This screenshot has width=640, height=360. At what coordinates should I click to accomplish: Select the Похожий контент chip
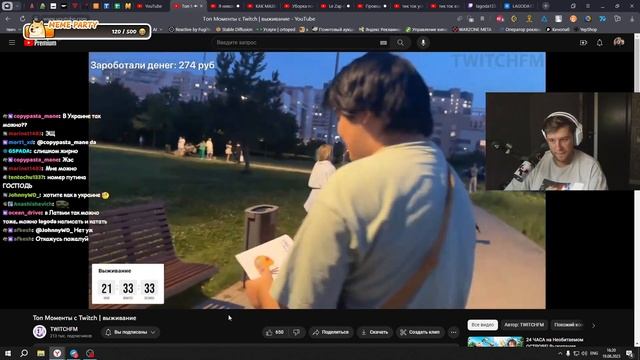pos(568,325)
